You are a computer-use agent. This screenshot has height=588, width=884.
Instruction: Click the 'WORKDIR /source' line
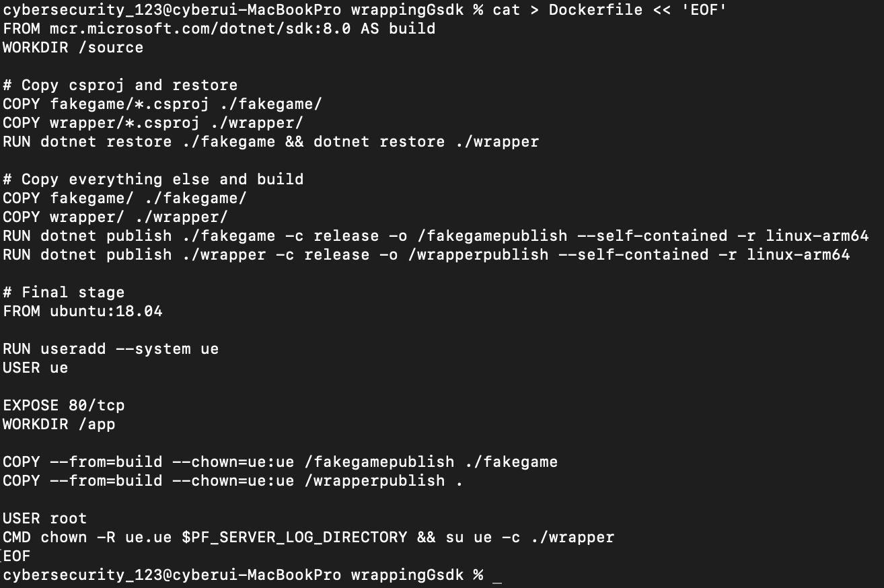click(73, 48)
